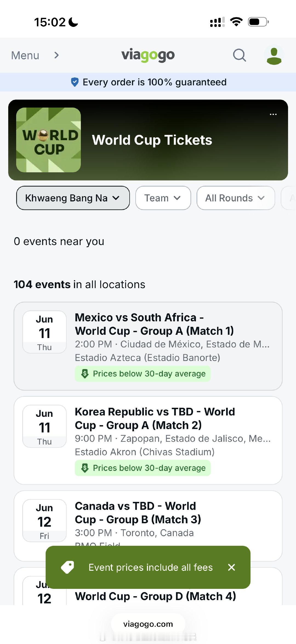Tap the shield guarantee icon
Screen dimensions: 296x644
pyautogui.click(x=75, y=82)
